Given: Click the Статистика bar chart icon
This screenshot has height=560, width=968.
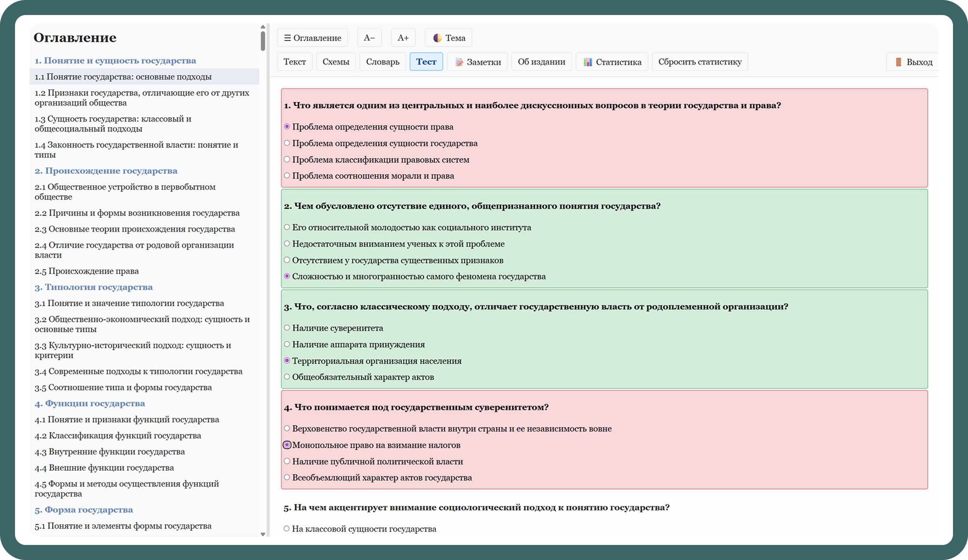Looking at the screenshot, I should coord(588,62).
